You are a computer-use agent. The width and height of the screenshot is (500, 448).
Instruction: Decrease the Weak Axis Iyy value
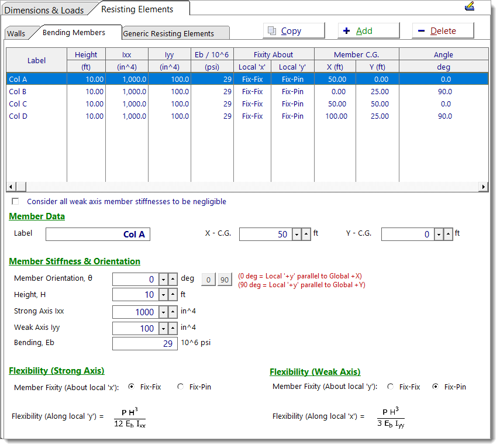click(164, 329)
